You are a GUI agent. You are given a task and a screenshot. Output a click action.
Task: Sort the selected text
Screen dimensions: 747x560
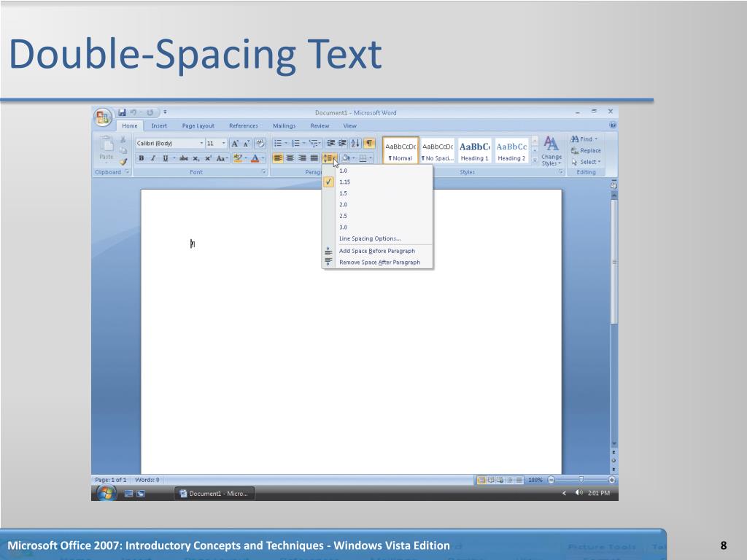point(355,144)
